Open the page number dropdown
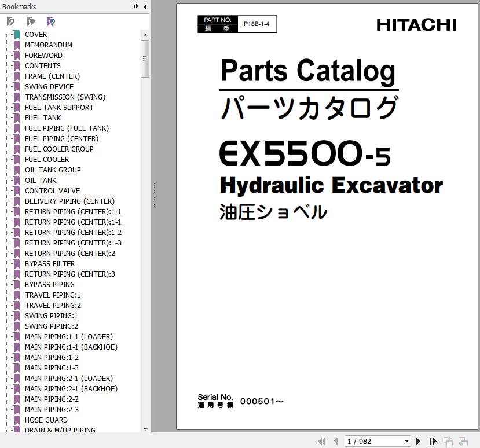This screenshot has height=448, width=480. (x=406, y=441)
